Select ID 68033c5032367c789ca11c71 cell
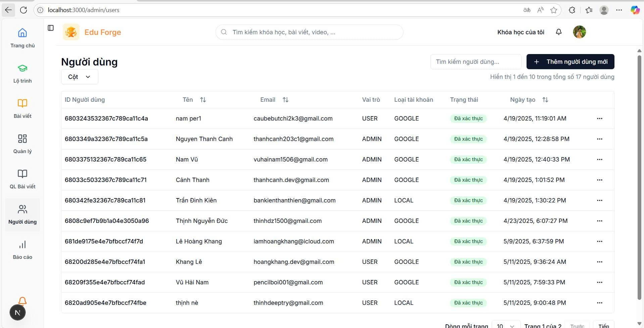This screenshot has height=328, width=644. point(106,180)
